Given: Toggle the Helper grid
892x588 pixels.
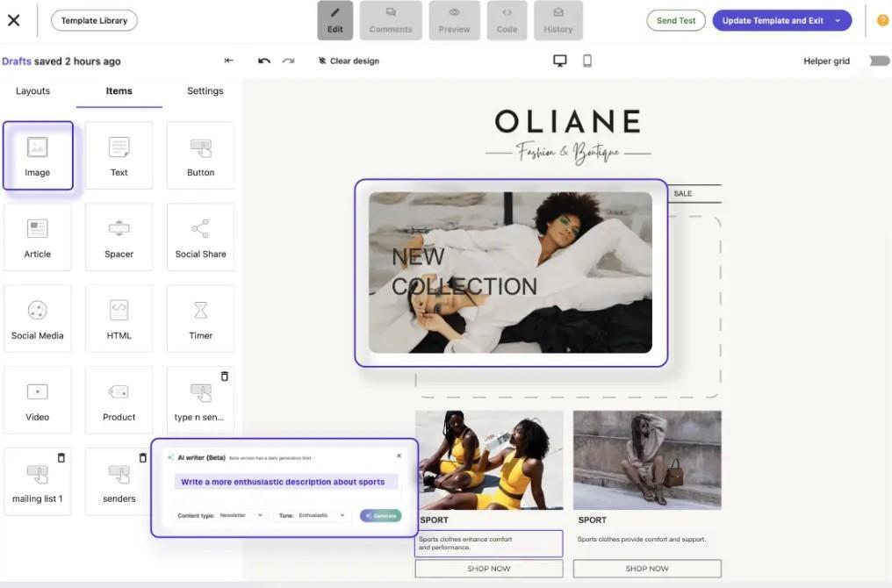Looking at the screenshot, I should tap(878, 60).
